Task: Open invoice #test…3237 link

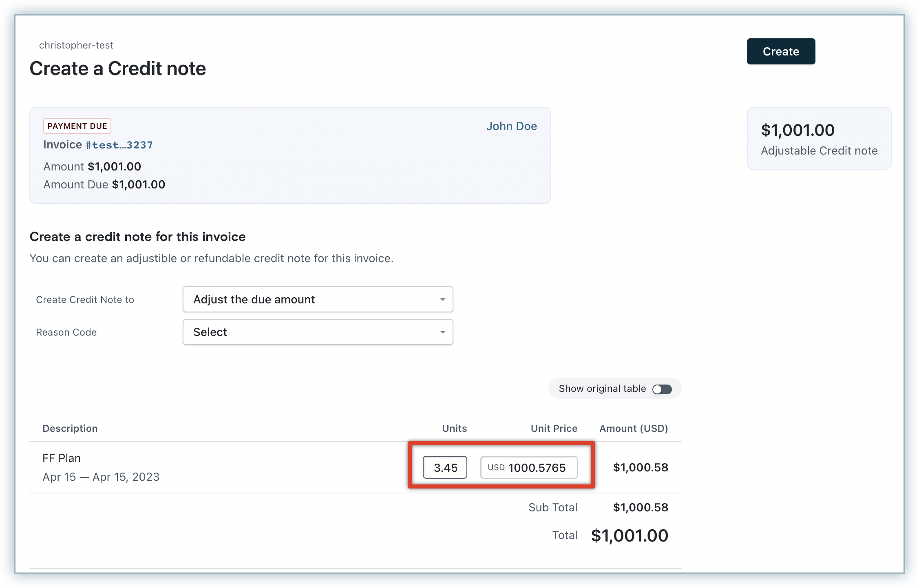Action: pos(119,145)
